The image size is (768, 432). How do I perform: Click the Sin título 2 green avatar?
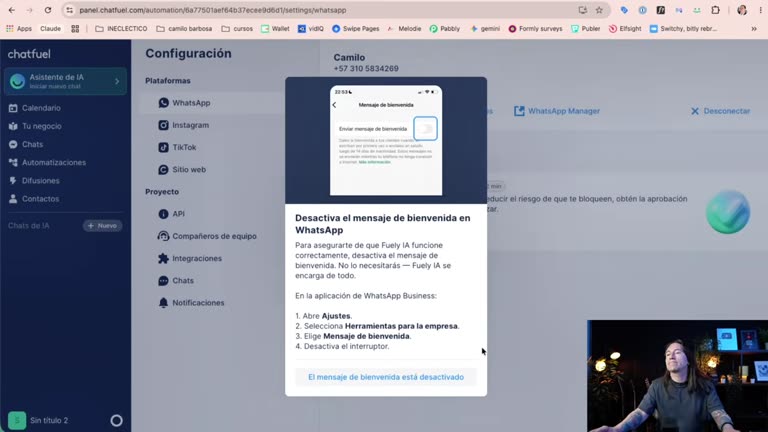click(x=17, y=420)
